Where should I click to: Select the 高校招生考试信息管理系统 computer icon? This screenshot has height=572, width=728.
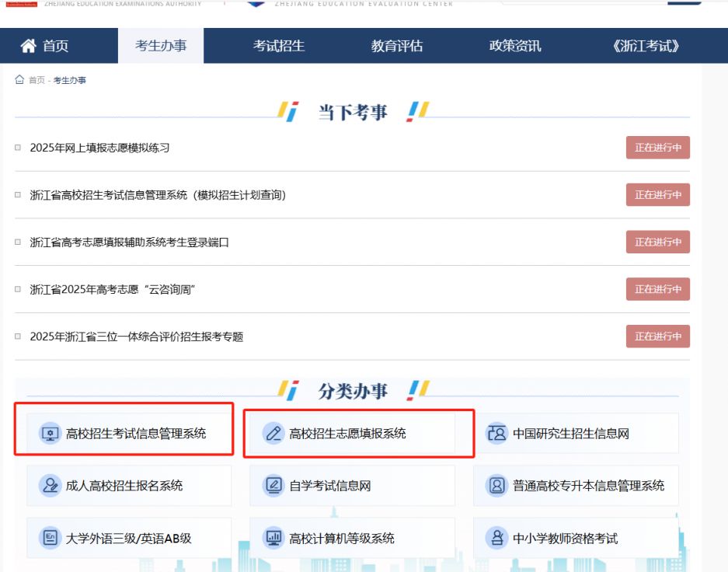[x=48, y=432]
